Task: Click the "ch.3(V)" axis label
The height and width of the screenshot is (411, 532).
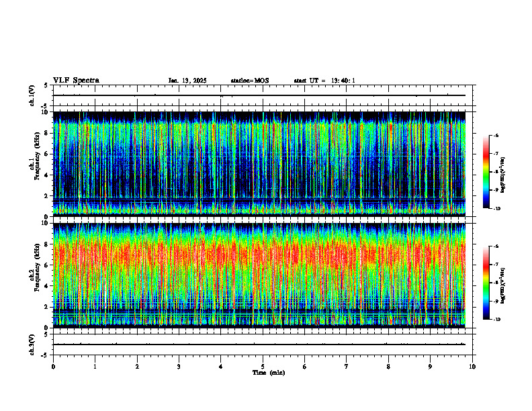Action: tap(32, 345)
